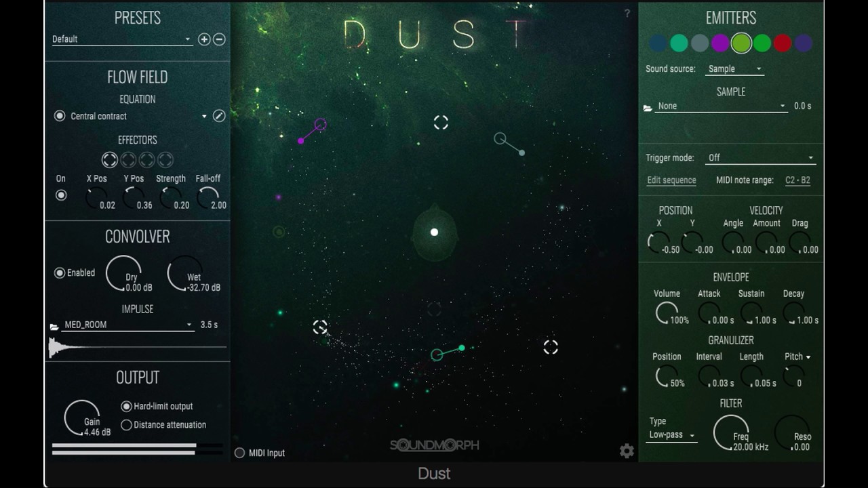Click the envelope Attack knob
Viewport: 868px width, 488px height.
click(709, 313)
